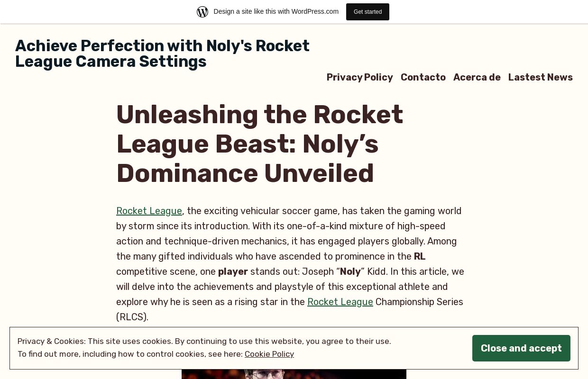Screen dimensions: 588x379
Task: Open the Acerca de menu item
Action: pos(477,77)
